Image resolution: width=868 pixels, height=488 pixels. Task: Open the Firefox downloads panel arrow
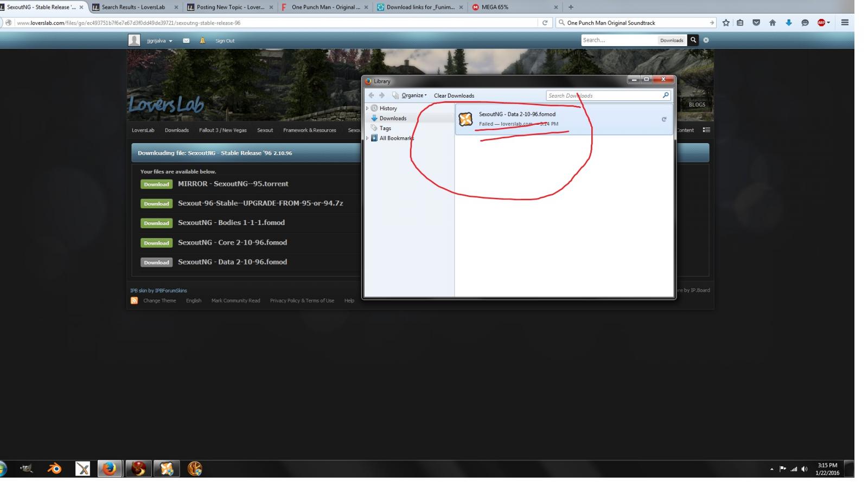789,23
